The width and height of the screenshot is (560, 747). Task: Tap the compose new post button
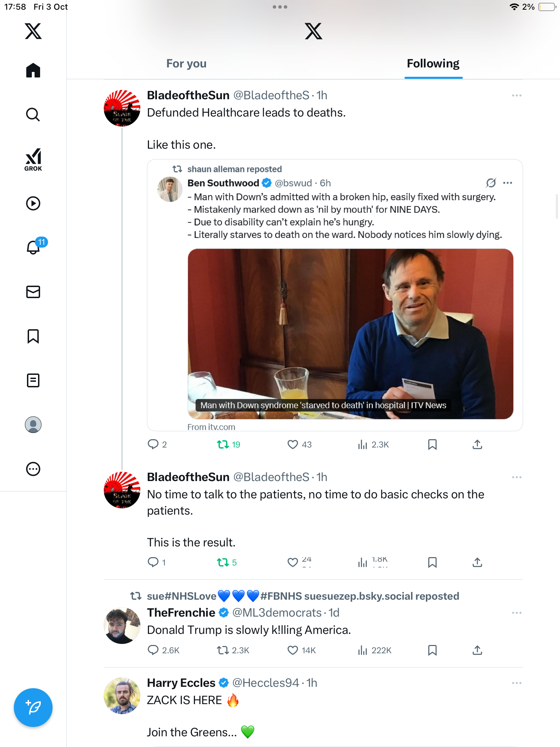coord(33,708)
